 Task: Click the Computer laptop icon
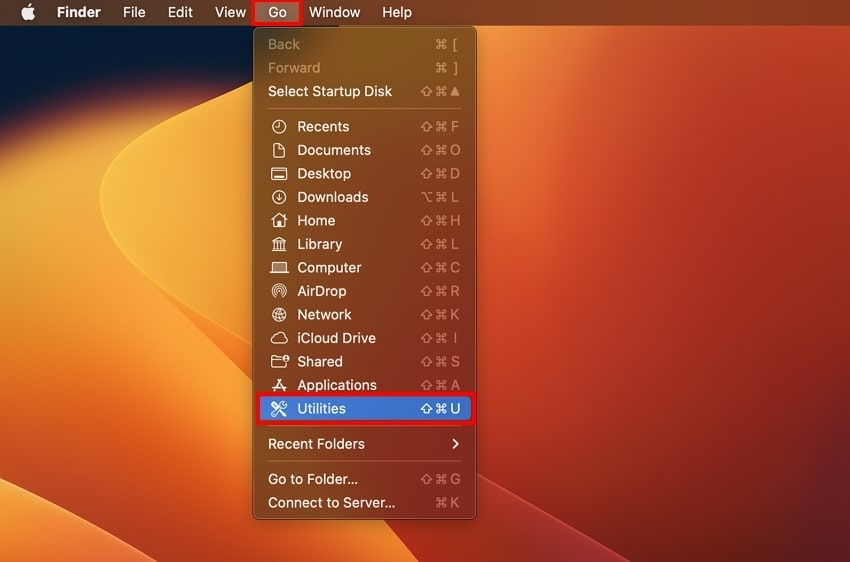[279, 268]
